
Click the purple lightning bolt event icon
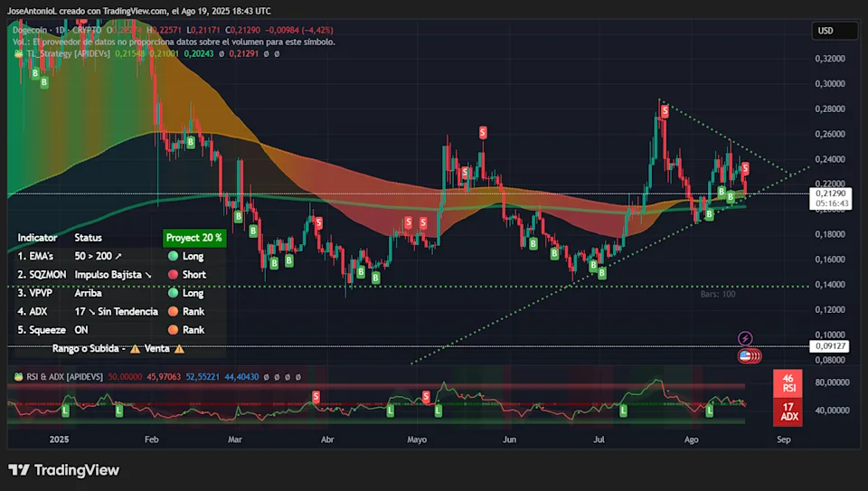(x=746, y=338)
